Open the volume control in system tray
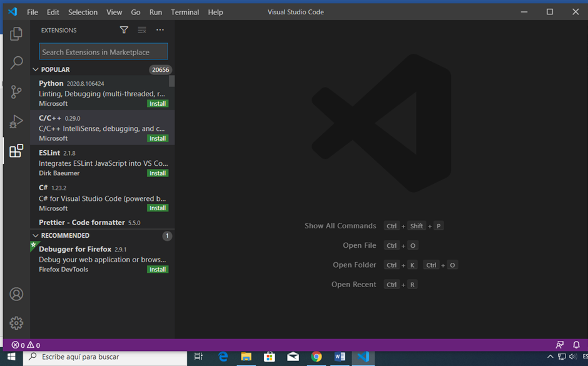 pos(573,357)
